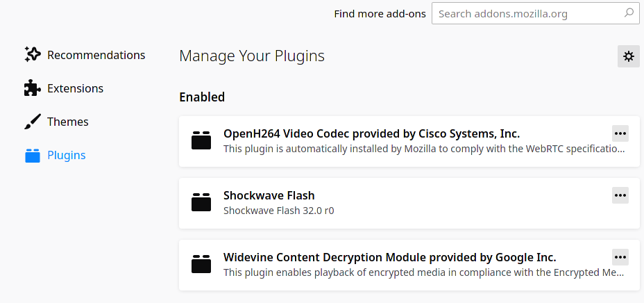Click the magnifier icon in add-ons search
The width and height of the screenshot is (644, 303).
629,13
